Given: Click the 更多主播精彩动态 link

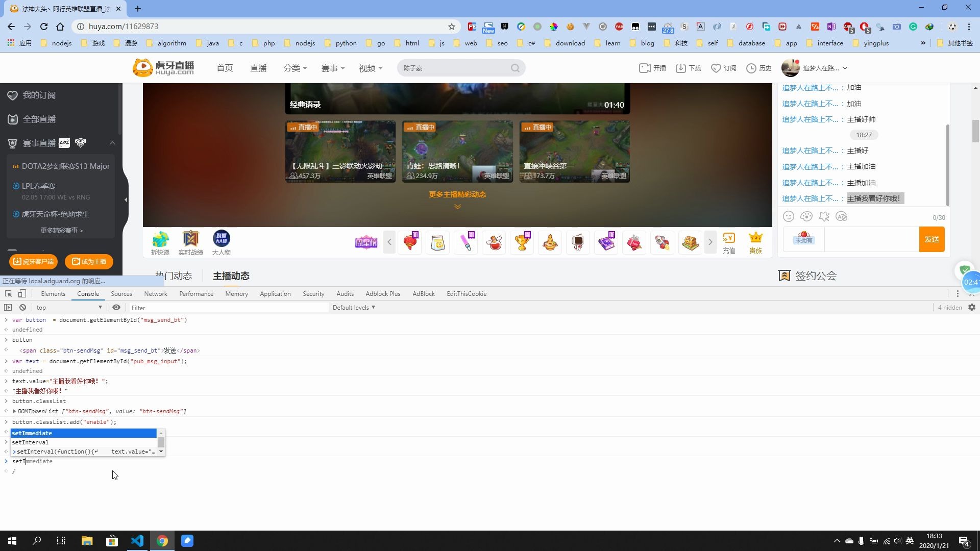Looking at the screenshot, I should pyautogui.click(x=457, y=194).
